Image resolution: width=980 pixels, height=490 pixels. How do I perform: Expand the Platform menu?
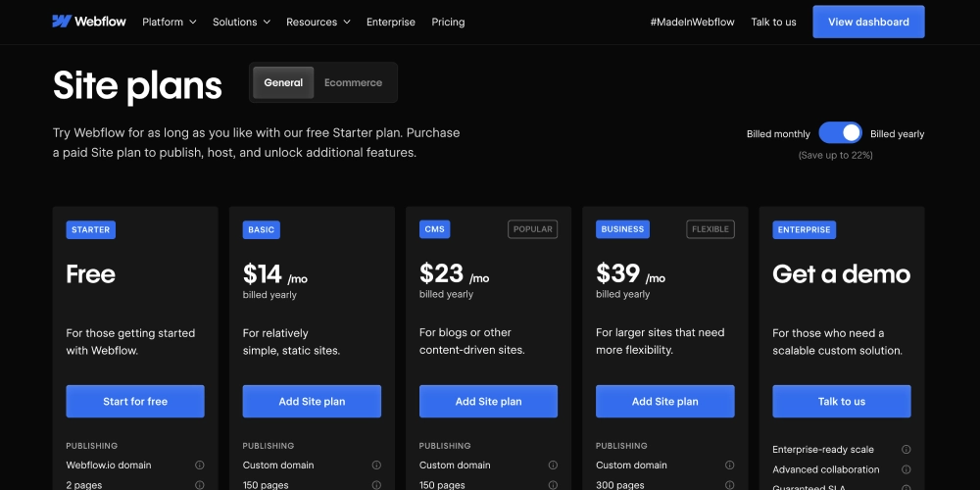pyautogui.click(x=170, y=22)
